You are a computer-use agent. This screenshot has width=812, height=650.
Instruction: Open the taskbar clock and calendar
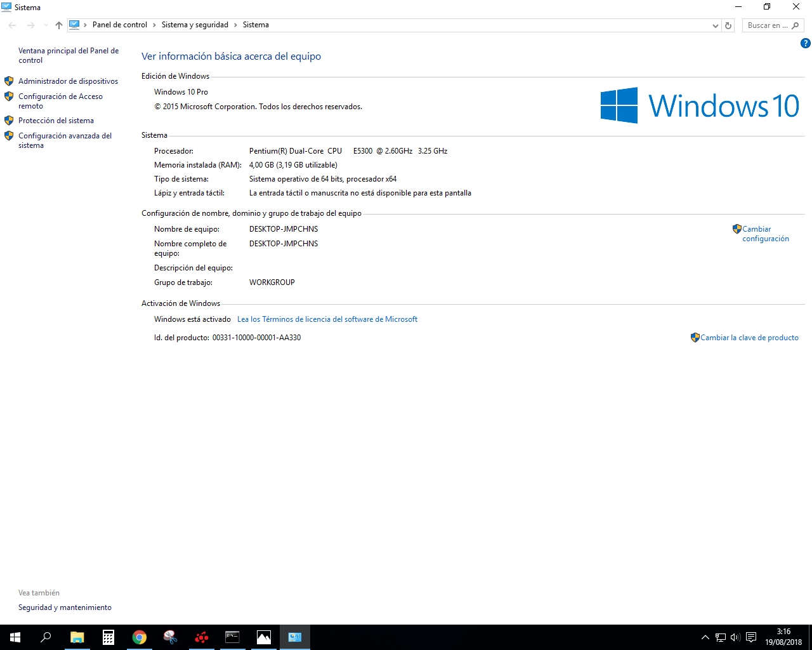click(x=783, y=637)
